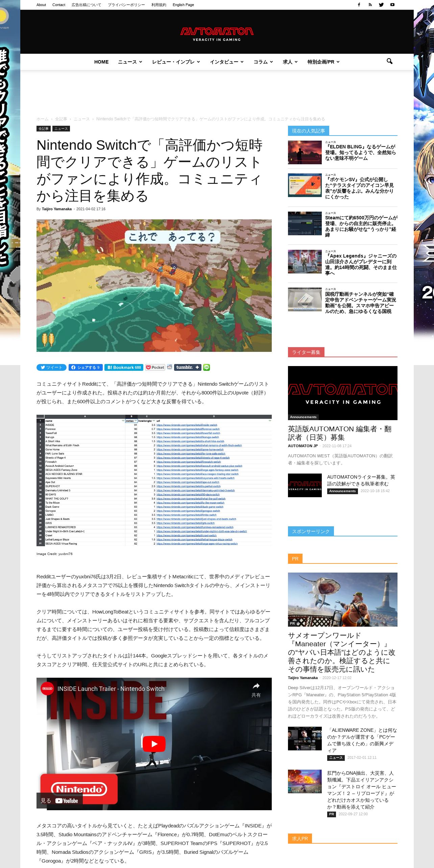Screen dimensions: 434x868
Task: Click the ニュース category tag under breadcrumb
Action: click(61, 129)
